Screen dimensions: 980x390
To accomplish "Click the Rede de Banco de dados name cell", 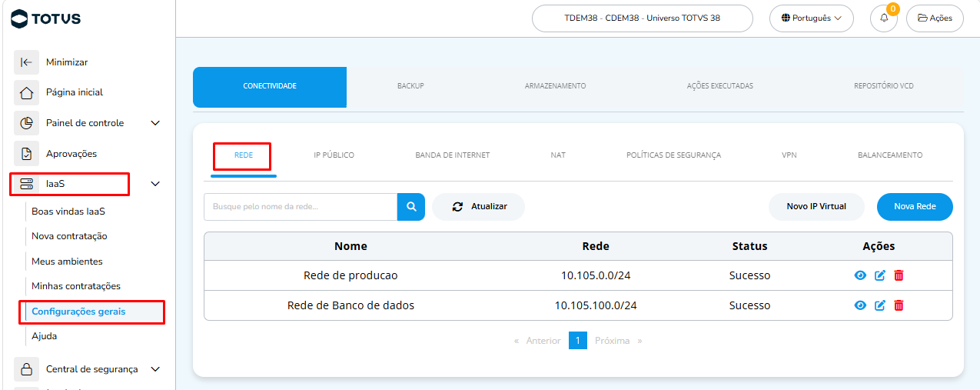I will click(350, 305).
